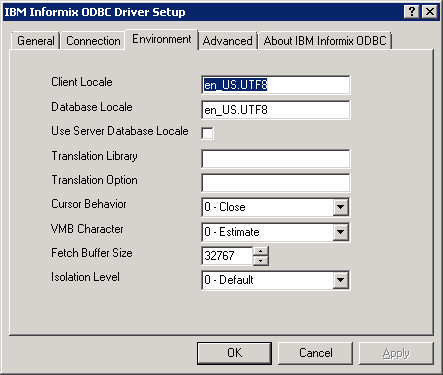
Task: Increase Fetch Buffer Size with up arrow
Action: 261,251
